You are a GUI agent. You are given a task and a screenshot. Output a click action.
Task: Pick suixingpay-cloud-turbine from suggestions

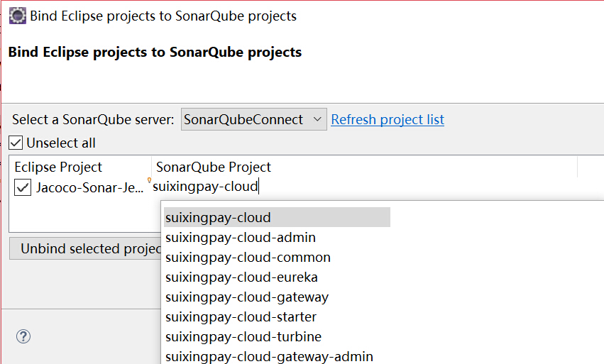[x=243, y=336]
